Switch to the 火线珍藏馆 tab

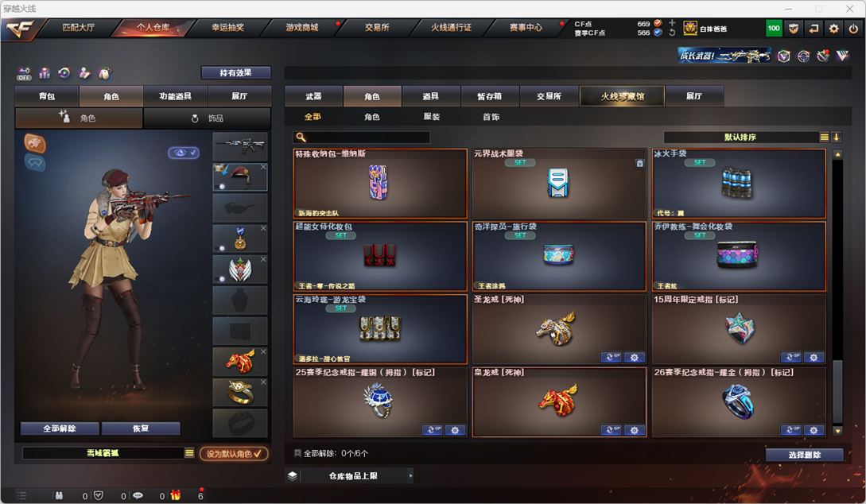pyautogui.click(x=623, y=96)
